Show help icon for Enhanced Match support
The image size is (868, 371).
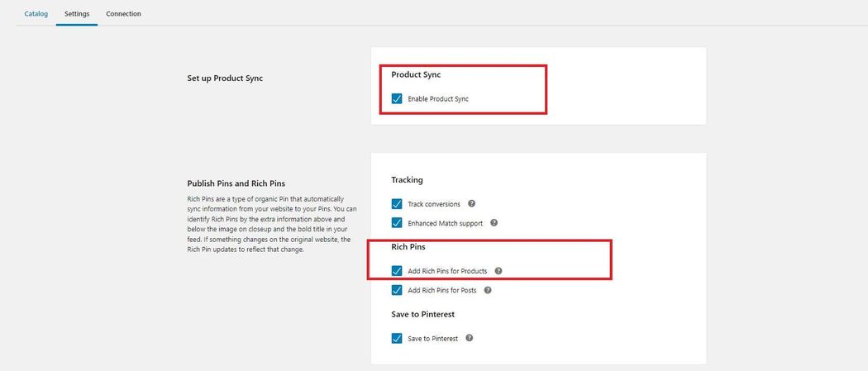pos(494,223)
